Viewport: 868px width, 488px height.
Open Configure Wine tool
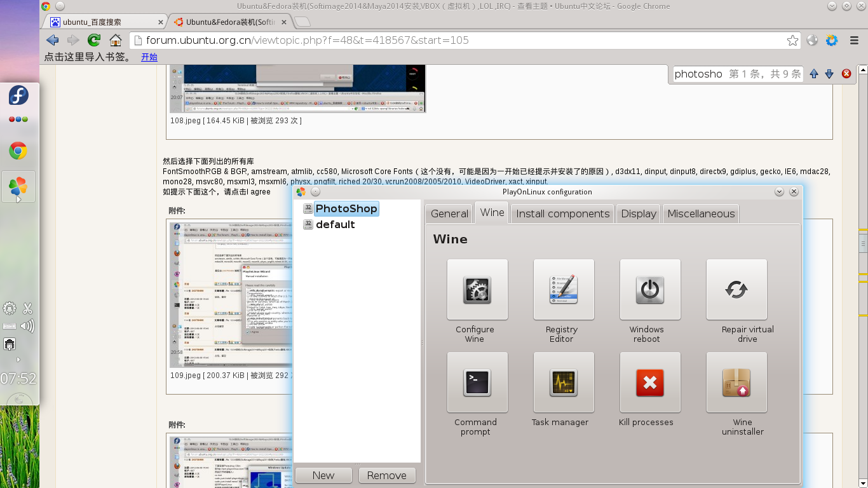click(477, 290)
